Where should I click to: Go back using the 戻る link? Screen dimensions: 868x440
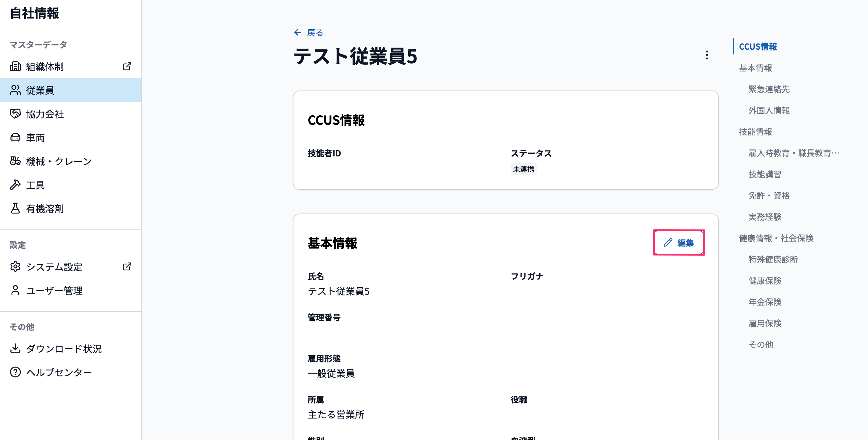point(315,33)
